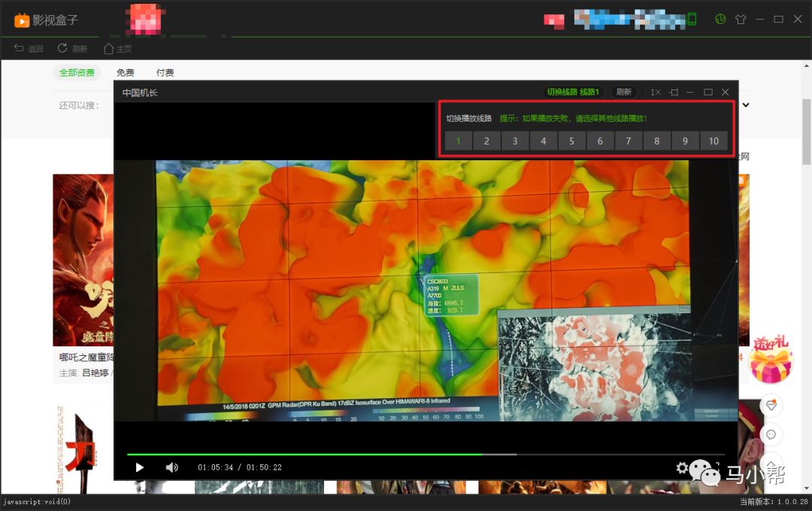Click the 还可以搜: label

[x=79, y=105]
